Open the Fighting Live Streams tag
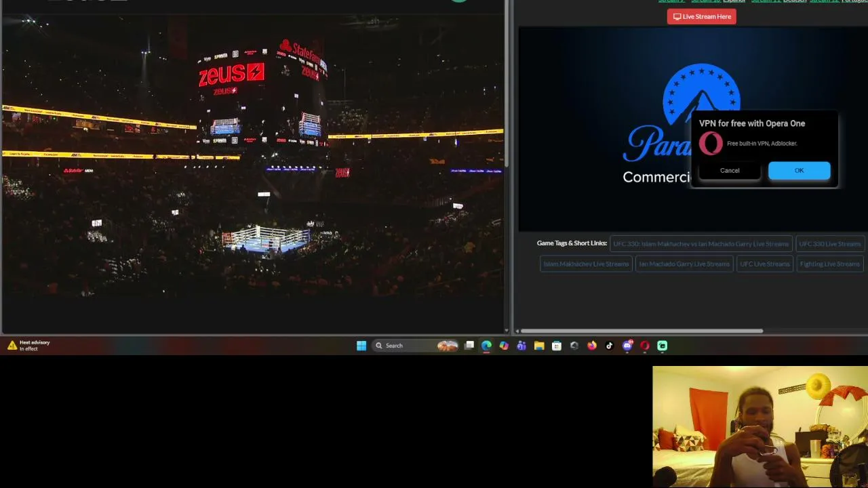This screenshot has width=868, height=488. [829, 264]
